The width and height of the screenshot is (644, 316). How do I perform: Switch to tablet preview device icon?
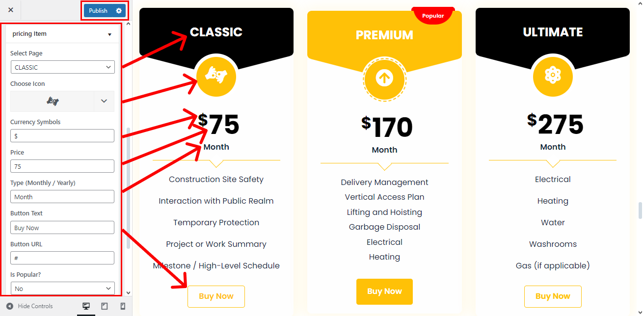[x=105, y=306]
